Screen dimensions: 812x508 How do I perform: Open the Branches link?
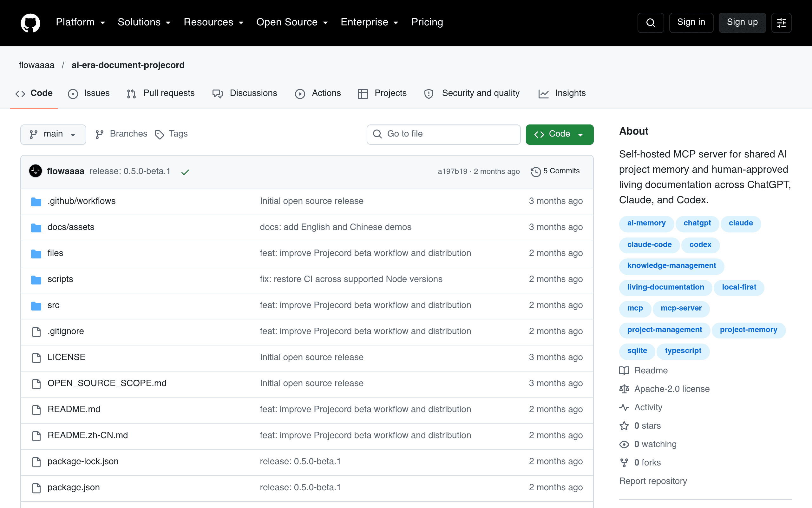tap(121, 134)
